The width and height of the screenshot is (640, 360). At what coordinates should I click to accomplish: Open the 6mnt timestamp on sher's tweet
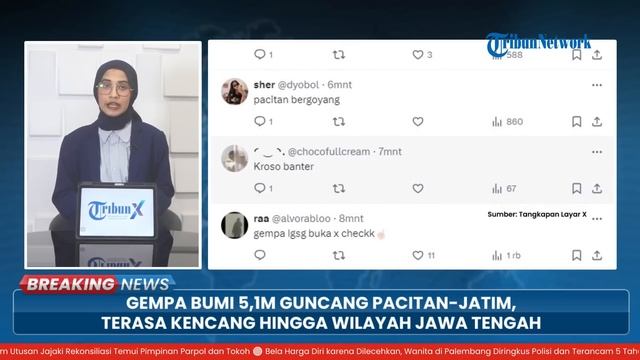coord(340,85)
